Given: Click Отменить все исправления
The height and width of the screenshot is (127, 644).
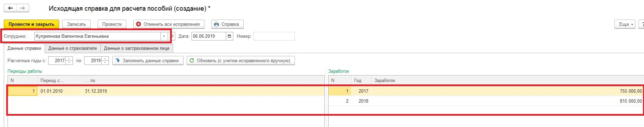Looking at the screenshot, I should (169, 24).
